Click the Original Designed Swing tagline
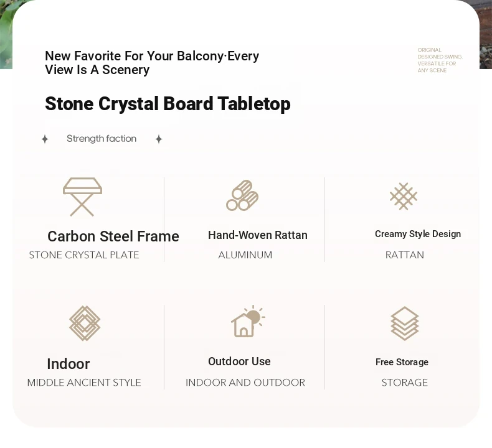Viewport: 492px width, 448px height. 440,60
